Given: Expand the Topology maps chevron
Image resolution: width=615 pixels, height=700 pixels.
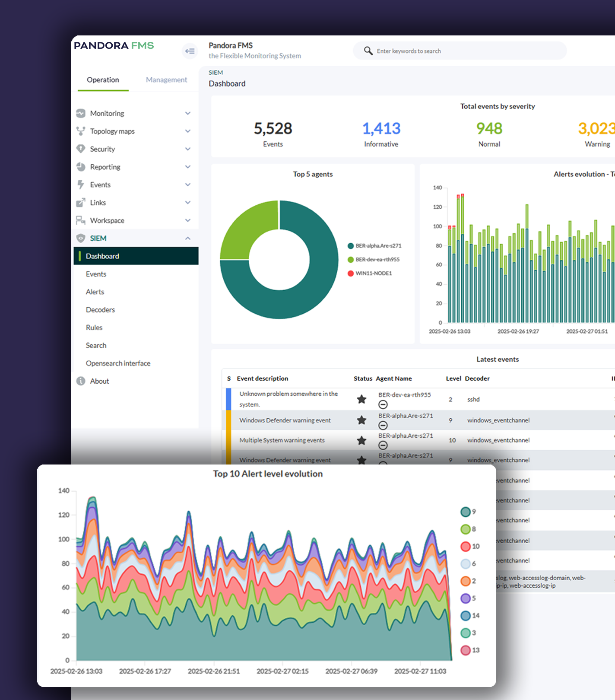Looking at the screenshot, I should tap(188, 131).
